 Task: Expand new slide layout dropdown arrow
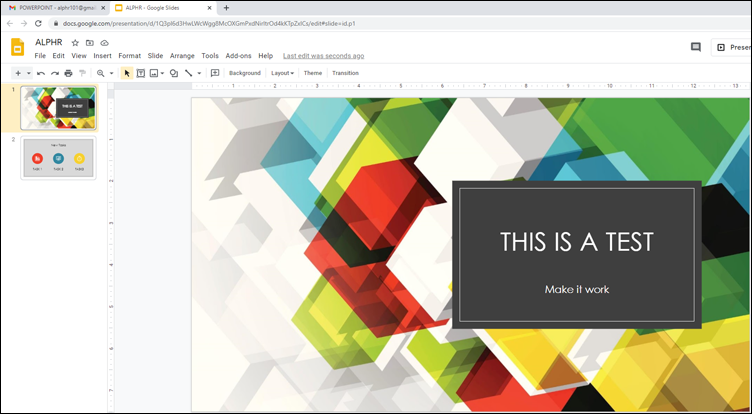click(29, 73)
